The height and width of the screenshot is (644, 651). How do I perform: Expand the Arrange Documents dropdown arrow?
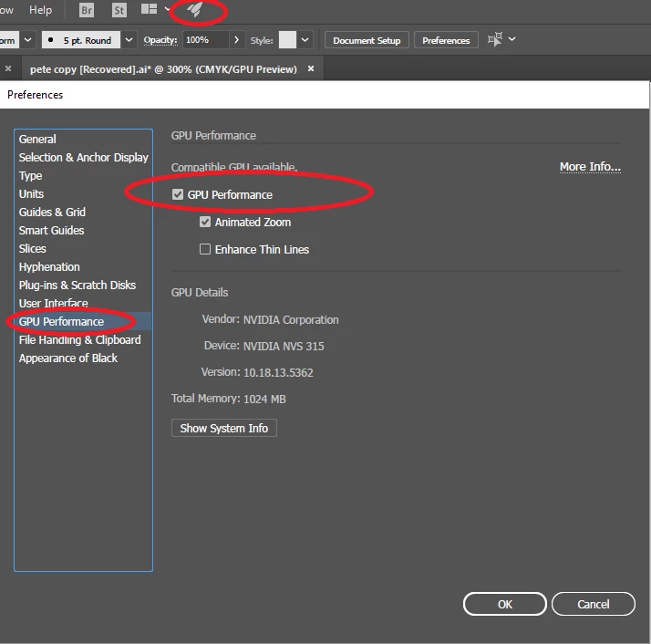[167, 9]
